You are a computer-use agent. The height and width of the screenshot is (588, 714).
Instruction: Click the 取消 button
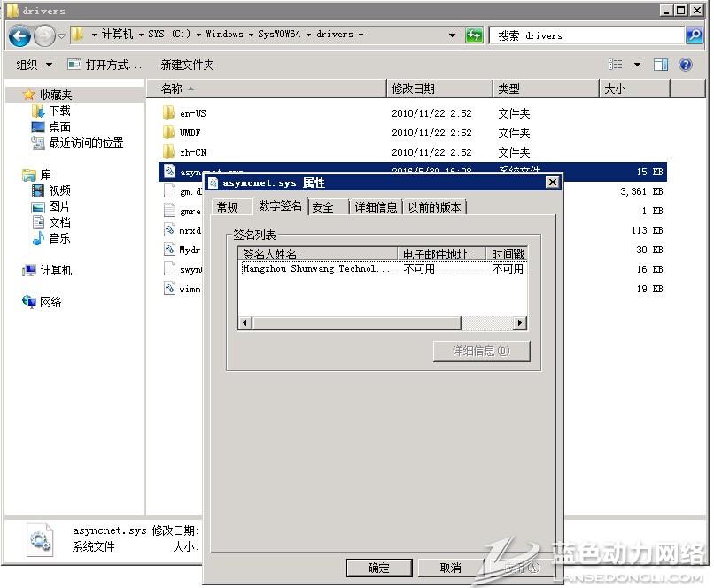(451, 568)
